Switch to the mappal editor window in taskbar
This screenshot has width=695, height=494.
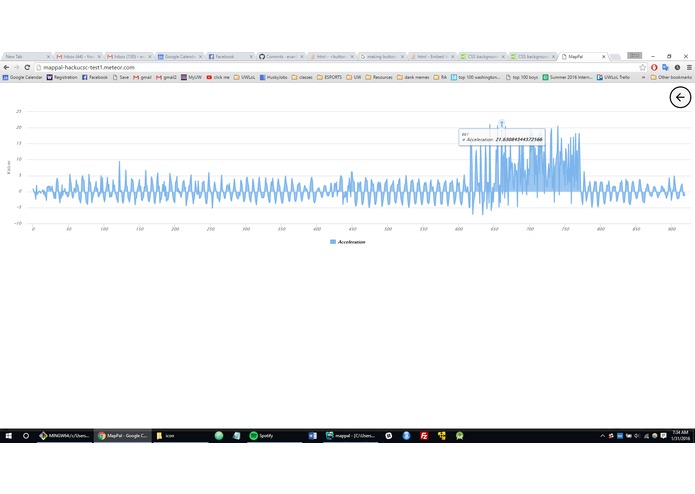[x=351, y=436]
